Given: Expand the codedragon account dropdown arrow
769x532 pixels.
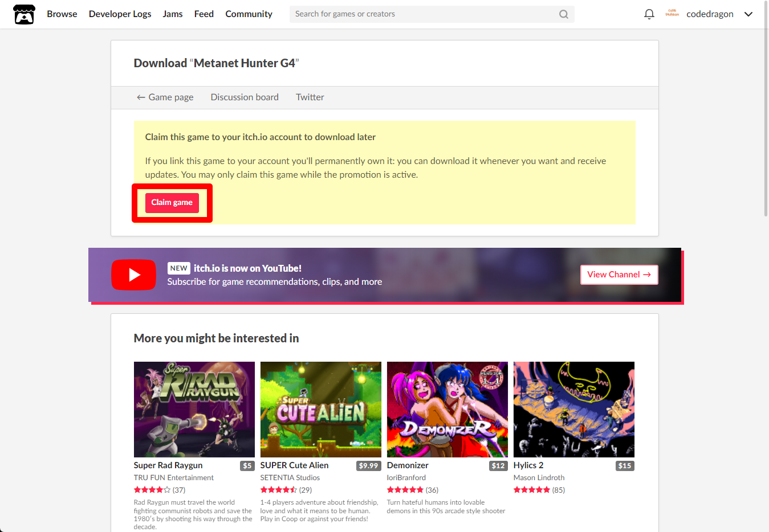Looking at the screenshot, I should point(748,14).
